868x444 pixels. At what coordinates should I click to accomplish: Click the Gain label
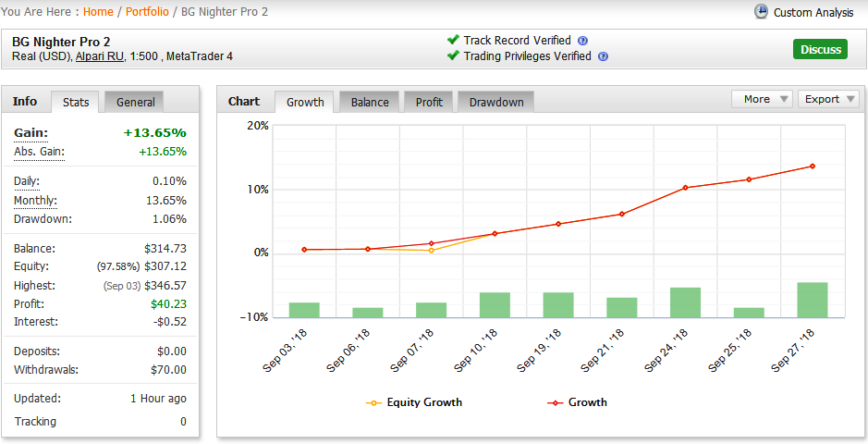point(31,133)
